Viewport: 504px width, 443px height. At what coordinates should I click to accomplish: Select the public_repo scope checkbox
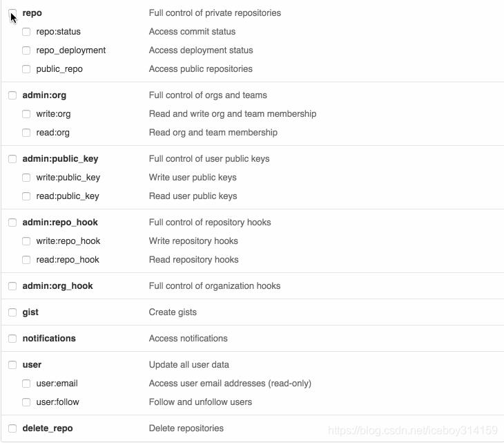26,69
